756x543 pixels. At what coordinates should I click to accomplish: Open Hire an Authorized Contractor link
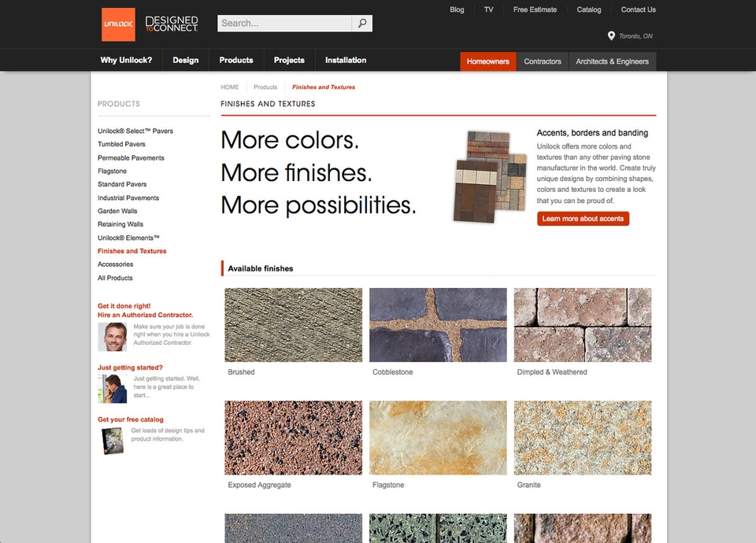(x=145, y=310)
